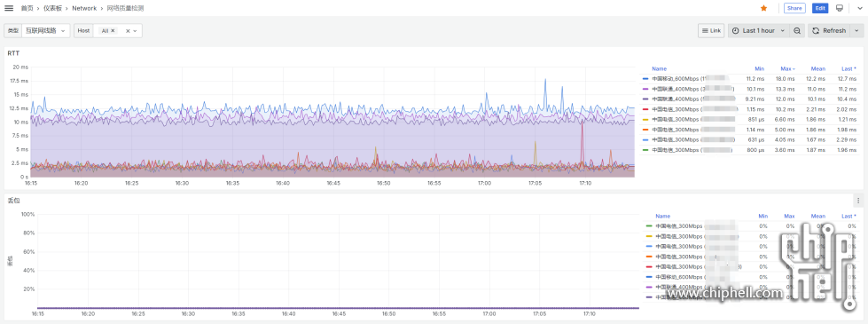Open color picker for 丢包 orange 中国电信 swatch
Screen dimensions: 868x324
649,257
